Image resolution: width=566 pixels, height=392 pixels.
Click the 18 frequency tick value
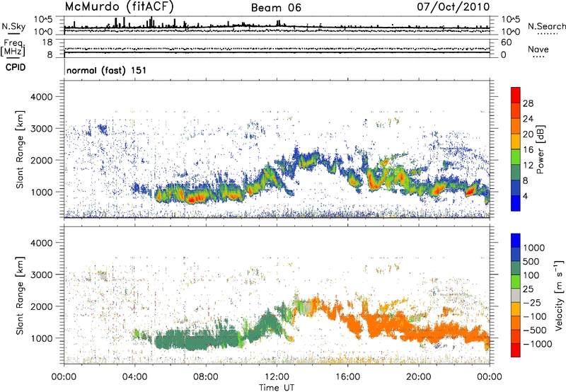click(47, 42)
